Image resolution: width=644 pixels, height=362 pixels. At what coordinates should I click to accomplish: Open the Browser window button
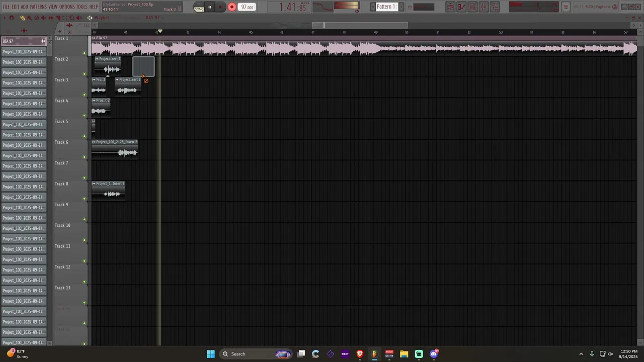(x=495, y=7)
